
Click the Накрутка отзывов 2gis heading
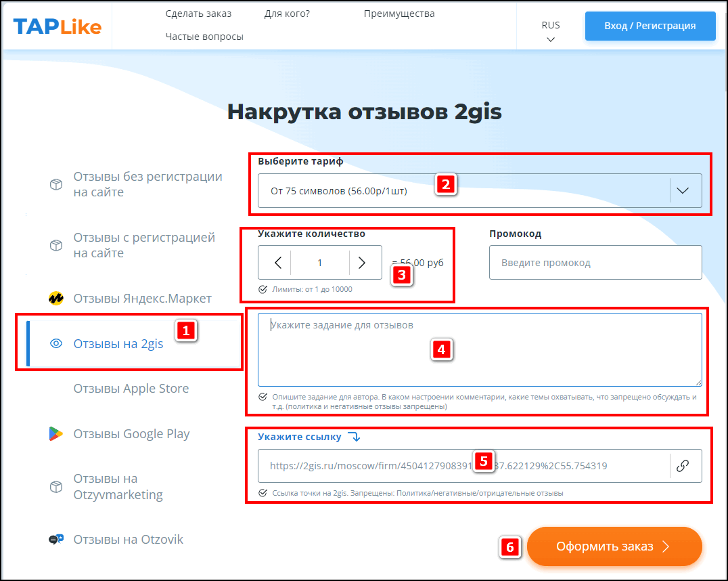point(365,112)
